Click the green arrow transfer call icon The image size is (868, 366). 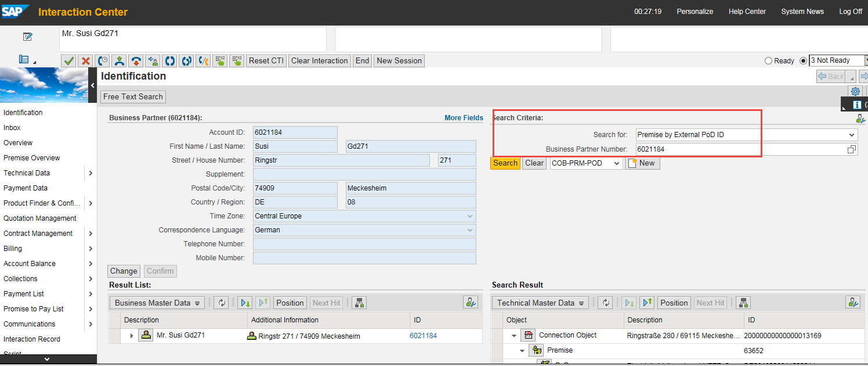[120, 60]
